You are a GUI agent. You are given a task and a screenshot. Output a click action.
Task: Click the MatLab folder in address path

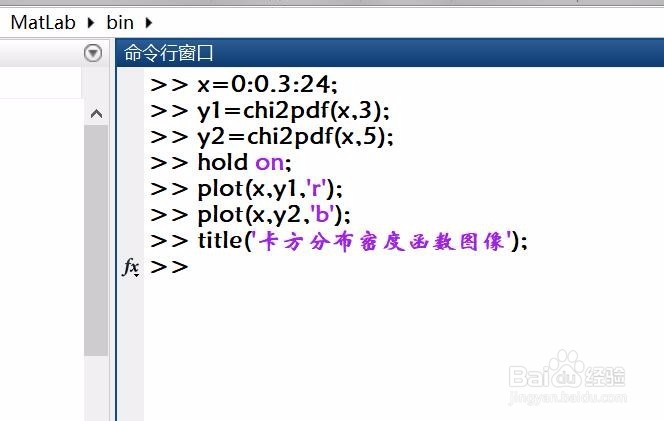[x=43, y=22]
